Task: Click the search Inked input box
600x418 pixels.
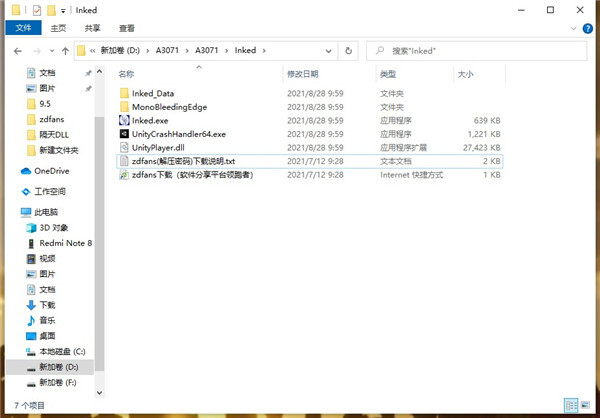Action: tap(476, 51)
